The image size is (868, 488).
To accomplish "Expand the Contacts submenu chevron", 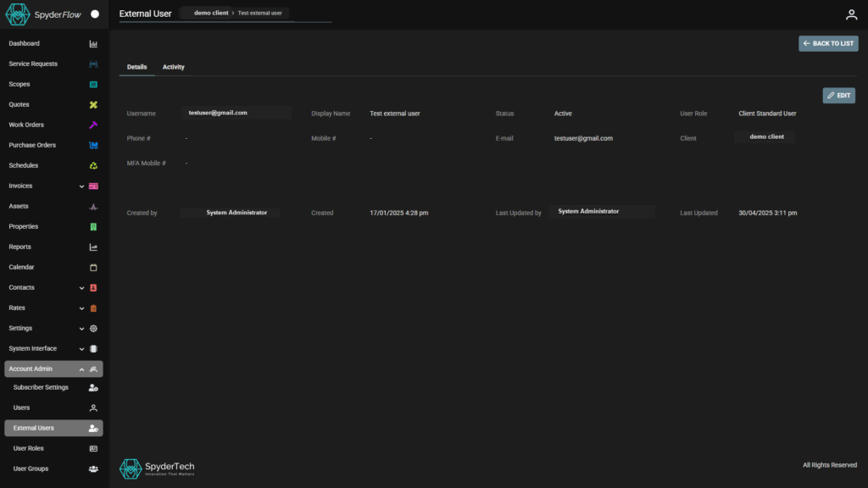I will click(x=82, y=288).
